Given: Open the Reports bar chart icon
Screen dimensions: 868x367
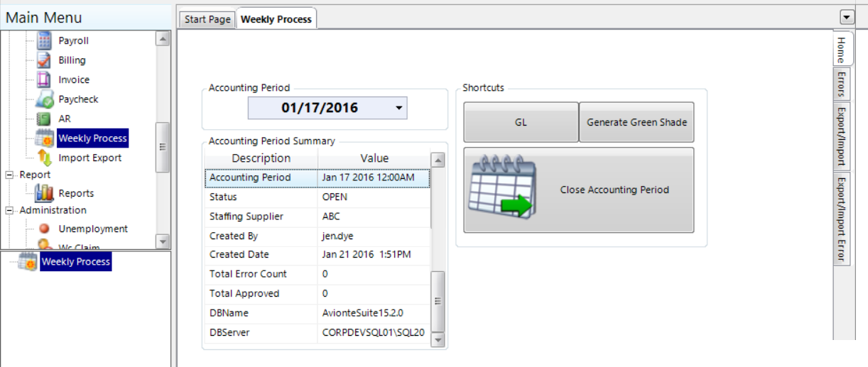Looking at the screenshot, I should [x=44, y=193].
